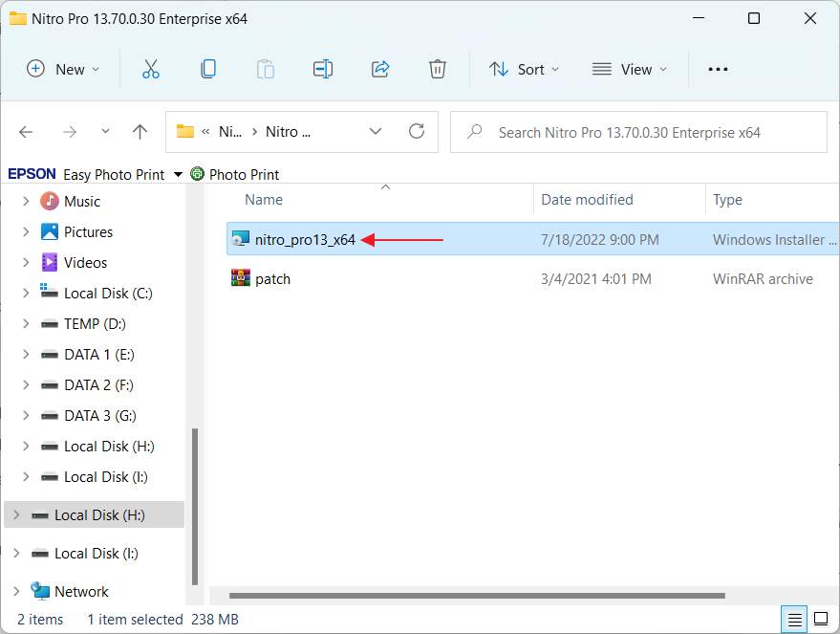Switch to details view in status bar

tap(794, 620)
